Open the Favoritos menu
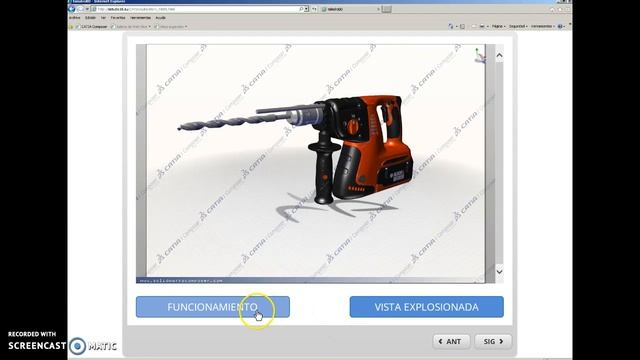Screen dimensions: 640x360 (x=118, y=18)
